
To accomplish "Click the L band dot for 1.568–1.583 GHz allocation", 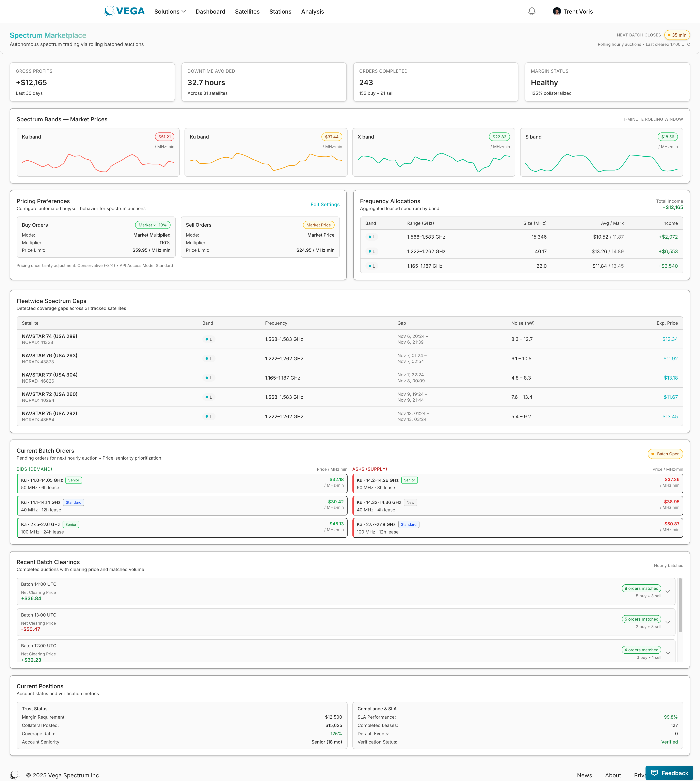I will coord(370,237).
